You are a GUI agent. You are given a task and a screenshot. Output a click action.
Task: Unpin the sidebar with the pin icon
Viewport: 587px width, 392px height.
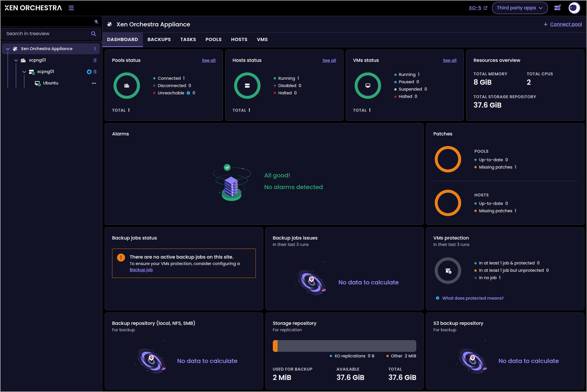pyautogui.click(x=96, y=22)
